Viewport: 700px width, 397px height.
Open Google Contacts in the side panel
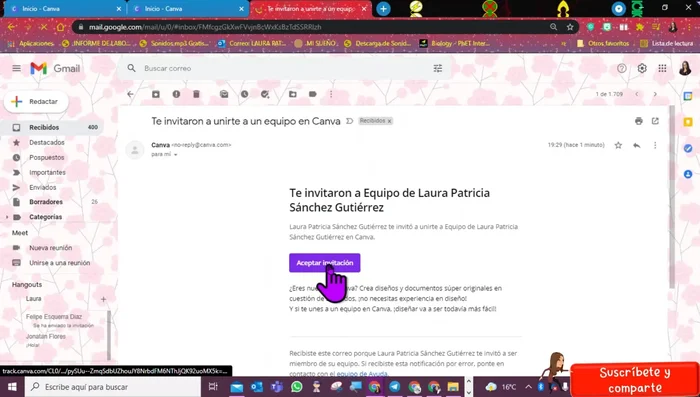688,174
